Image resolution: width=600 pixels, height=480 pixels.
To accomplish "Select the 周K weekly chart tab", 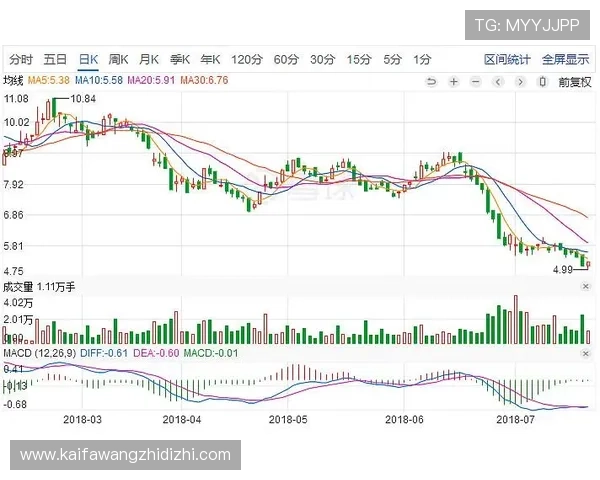I will pyautogui.click(x=119, y=59).
